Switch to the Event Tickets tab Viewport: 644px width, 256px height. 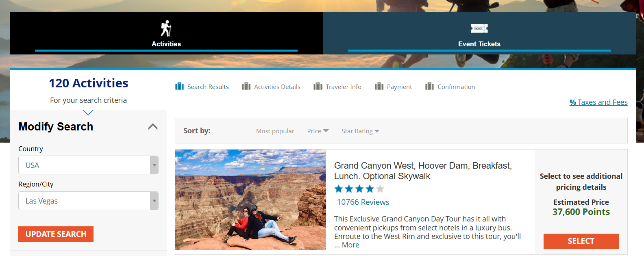(479, 33)
